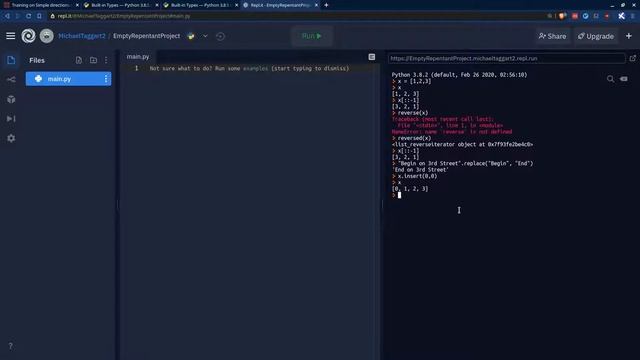Screen dimensions: 640x360
Task: Open the user avatar profile
Action: point(47,36)
